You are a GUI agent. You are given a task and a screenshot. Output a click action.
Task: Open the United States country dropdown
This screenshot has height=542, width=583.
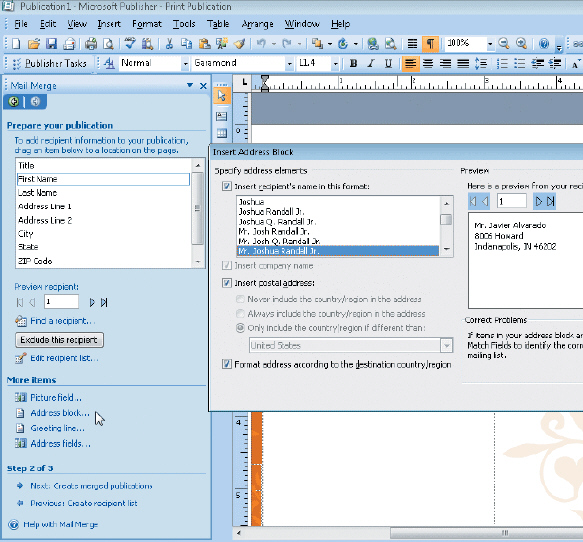coord(447,346)
